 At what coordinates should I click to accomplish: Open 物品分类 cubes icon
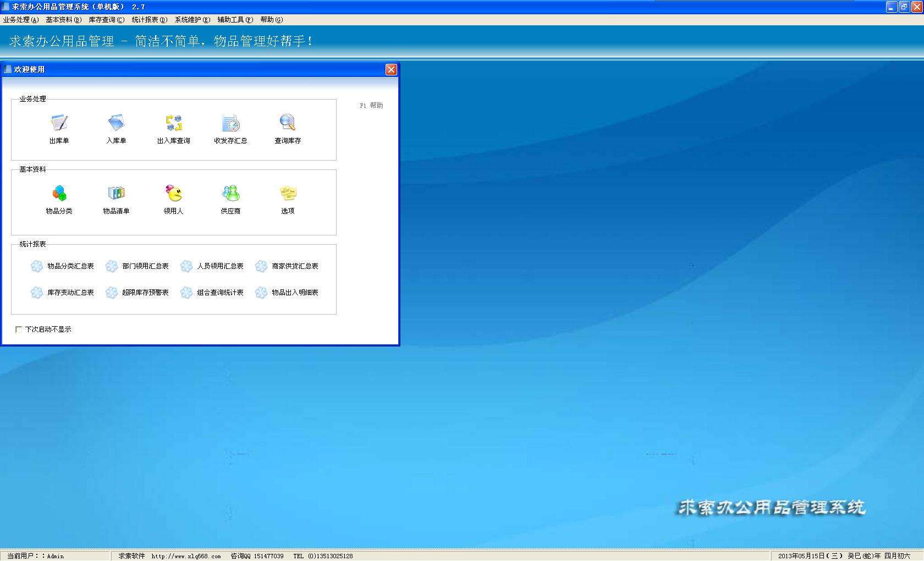click(x=59, y=193)
